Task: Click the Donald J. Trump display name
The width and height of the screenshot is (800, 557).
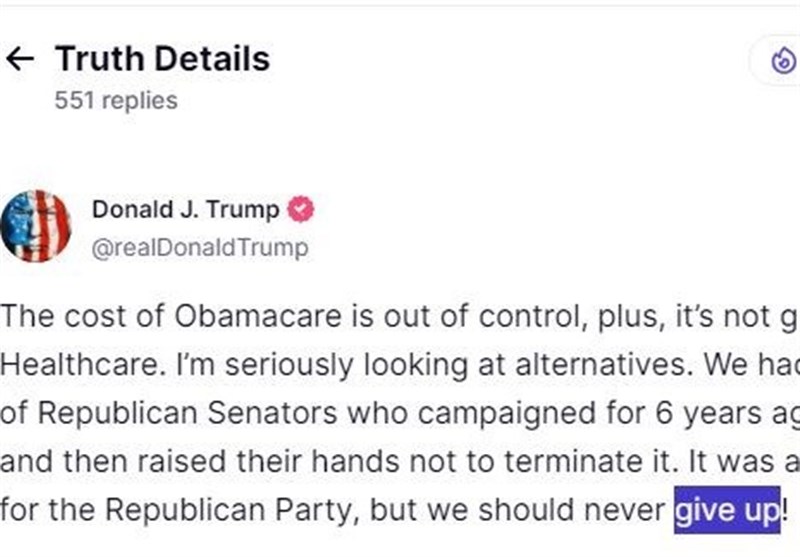Action: coord(185,210)
